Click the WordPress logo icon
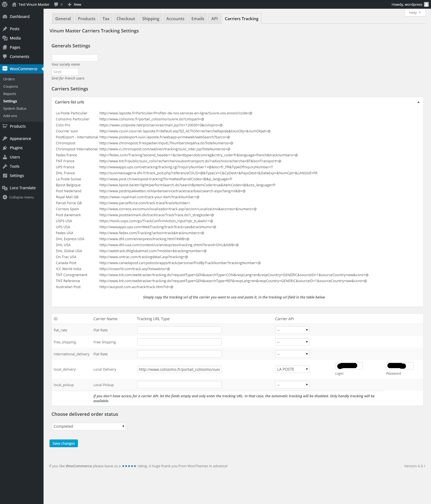431x504 pixels. point(5,4)
